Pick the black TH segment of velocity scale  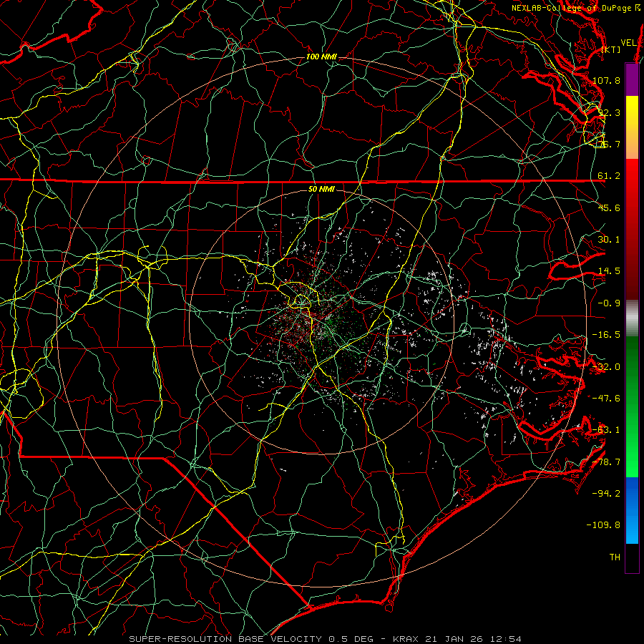[x=632, y=557]
